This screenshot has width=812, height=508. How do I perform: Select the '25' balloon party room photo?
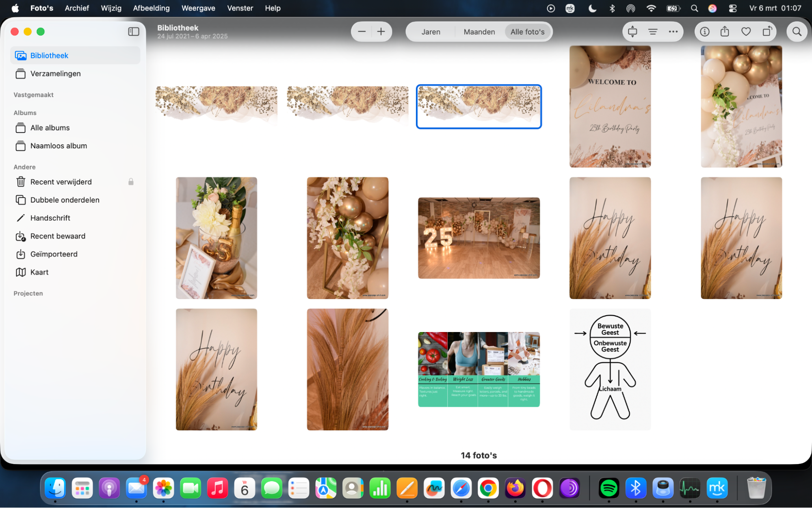point(479,237)
